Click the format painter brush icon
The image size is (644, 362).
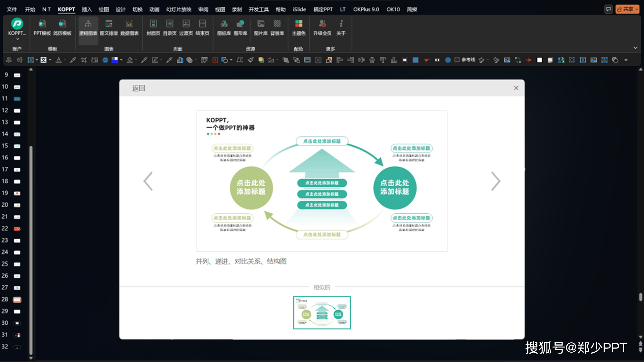251,60
